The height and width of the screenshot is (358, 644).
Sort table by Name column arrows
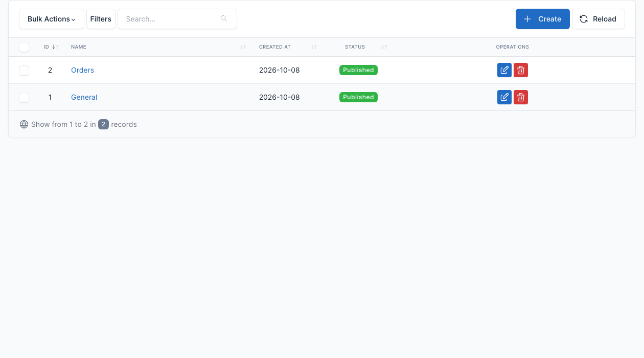point(243,47)
